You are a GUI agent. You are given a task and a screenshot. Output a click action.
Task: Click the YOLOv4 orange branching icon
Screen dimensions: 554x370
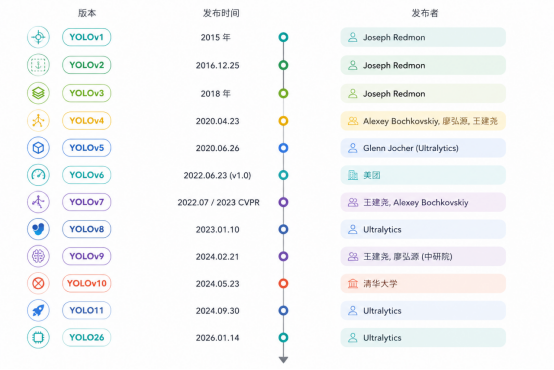tap(38, 121)
